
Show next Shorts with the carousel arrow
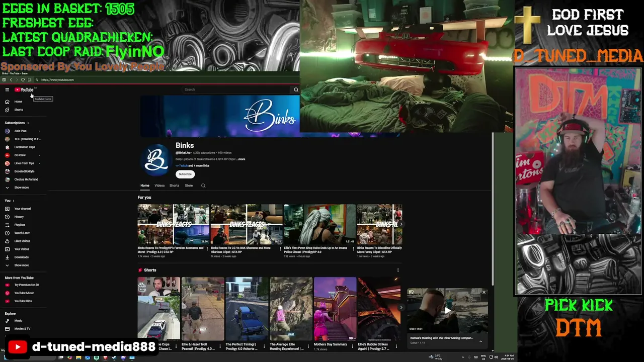click(400, 307)
